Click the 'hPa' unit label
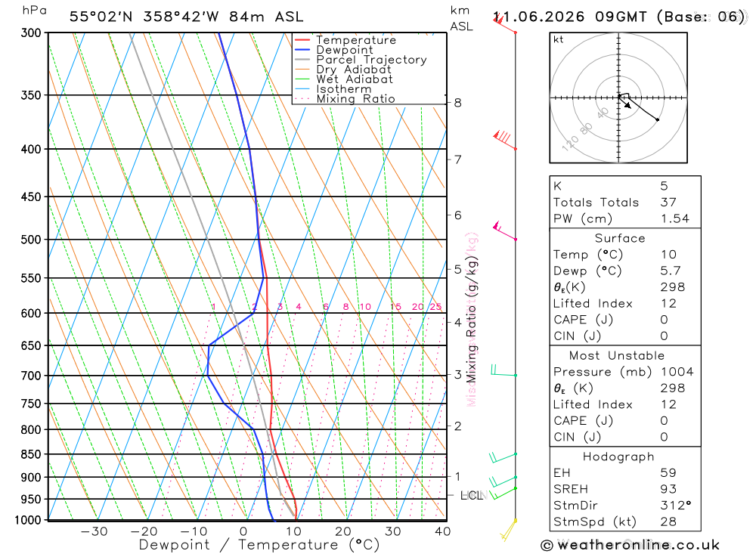Screen dimensions: 756x554 (x=34, y=11)
